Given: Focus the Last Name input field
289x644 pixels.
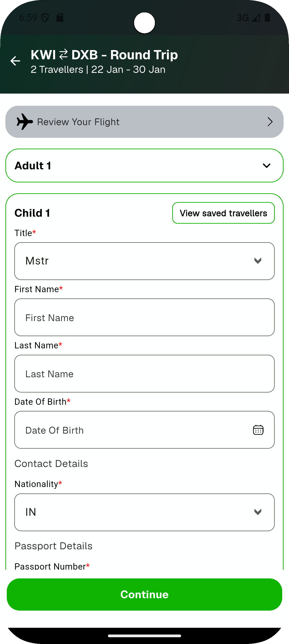Looking at the screenshot, I should (x=144, y=373).
